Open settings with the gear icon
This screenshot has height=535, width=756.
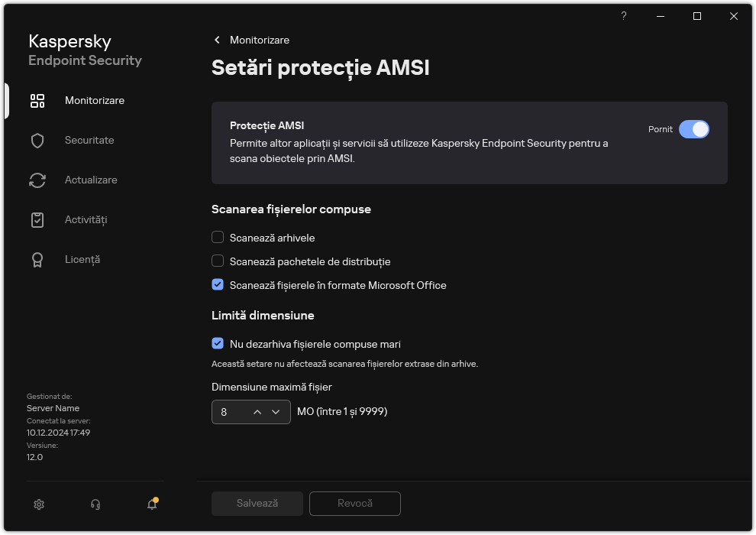click(x=40, y=504)
